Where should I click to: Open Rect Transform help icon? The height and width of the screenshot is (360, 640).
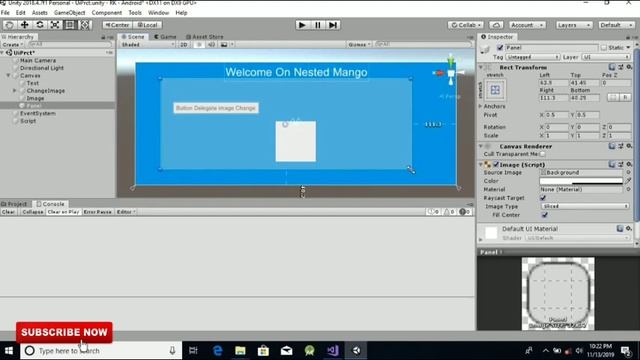[612, 67]
